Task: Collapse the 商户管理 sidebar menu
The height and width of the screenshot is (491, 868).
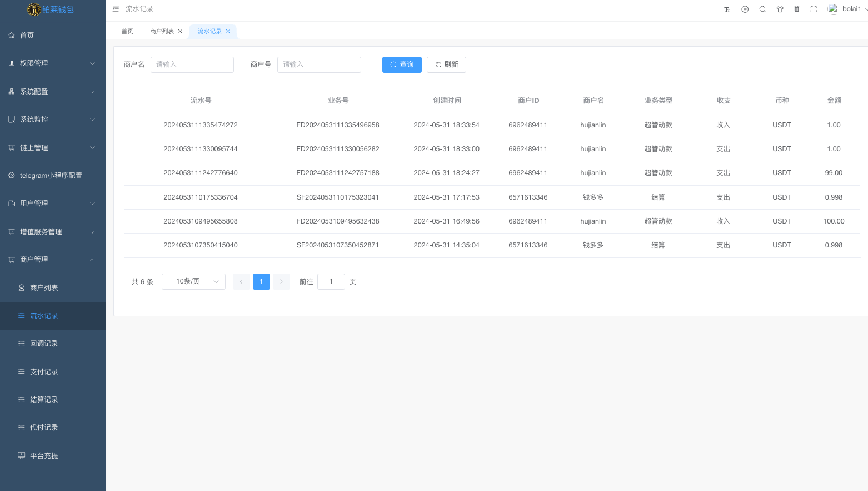Action: pyautogui.click(x=53, y=260)
